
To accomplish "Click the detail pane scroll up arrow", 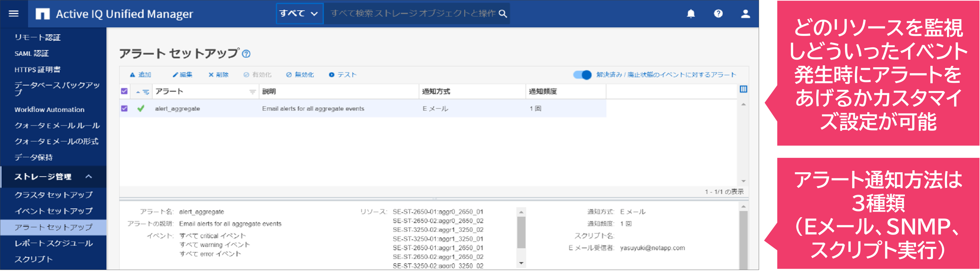I will (x=743, y=207).
